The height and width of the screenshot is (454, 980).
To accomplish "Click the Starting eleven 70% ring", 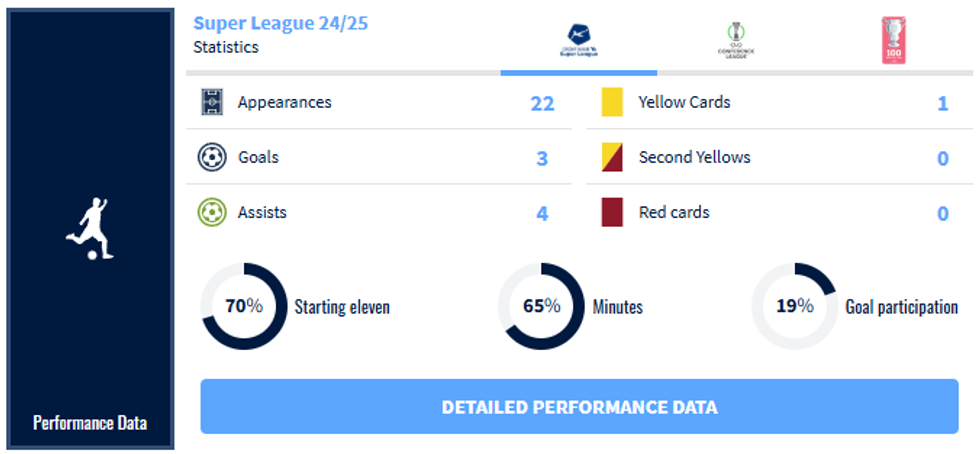I will click(x=243, y=306).
